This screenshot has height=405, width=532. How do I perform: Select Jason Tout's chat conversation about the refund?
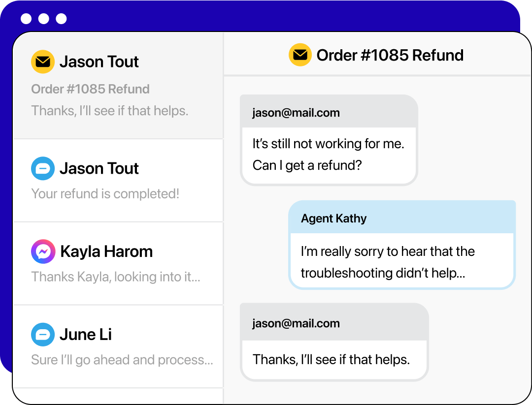pos(118,180)
